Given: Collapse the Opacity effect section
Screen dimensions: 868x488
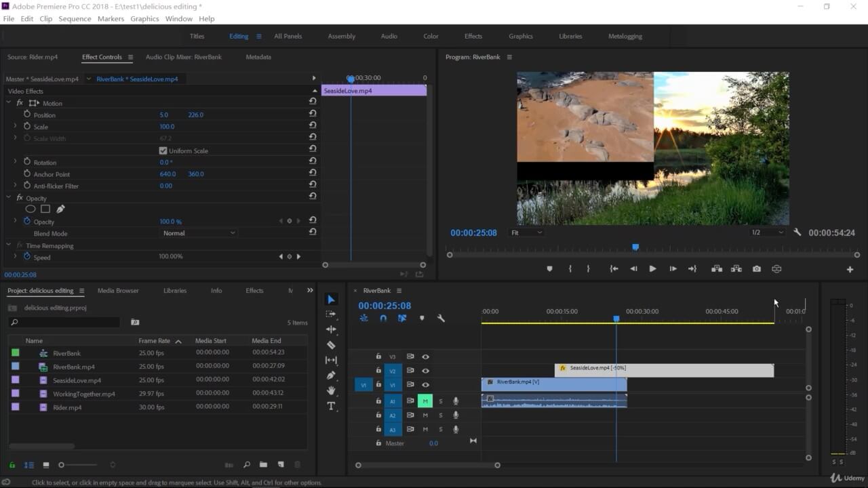Looking at the screenshot, I should coord(9,198).
